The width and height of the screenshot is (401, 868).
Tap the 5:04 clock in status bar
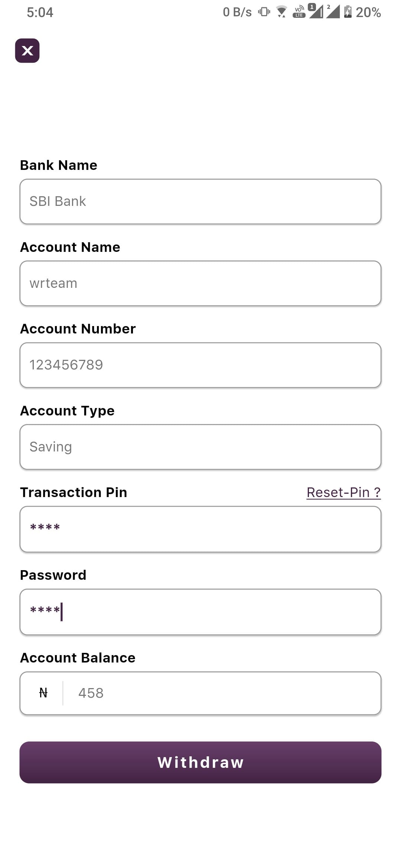click(x=40, y=12)
